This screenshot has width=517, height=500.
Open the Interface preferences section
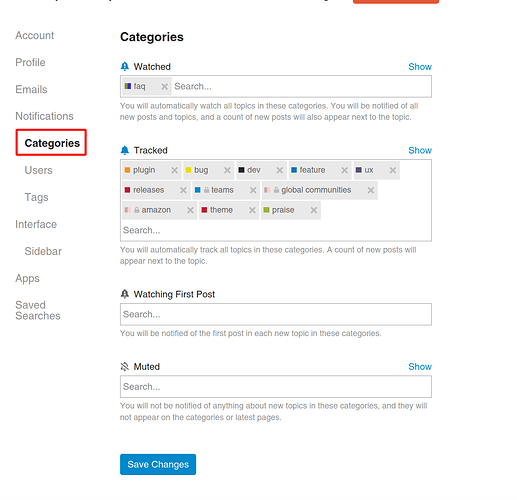tap(36, 224)
